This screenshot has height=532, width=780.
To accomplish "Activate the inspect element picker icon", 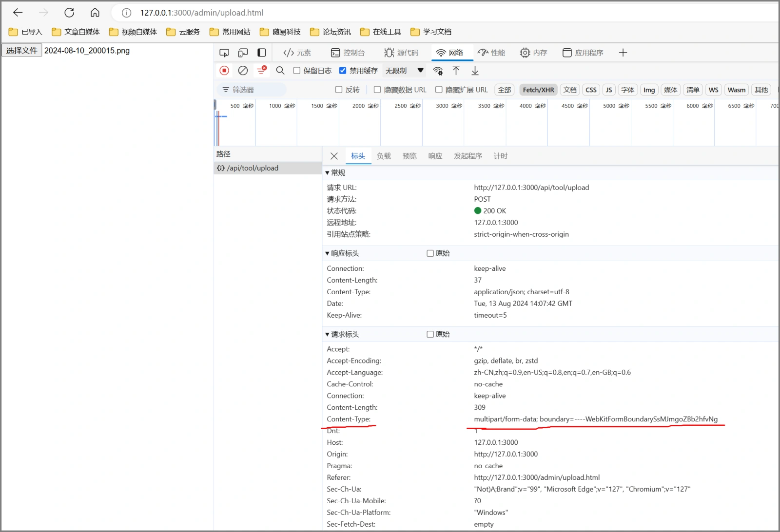I will 224,53.
